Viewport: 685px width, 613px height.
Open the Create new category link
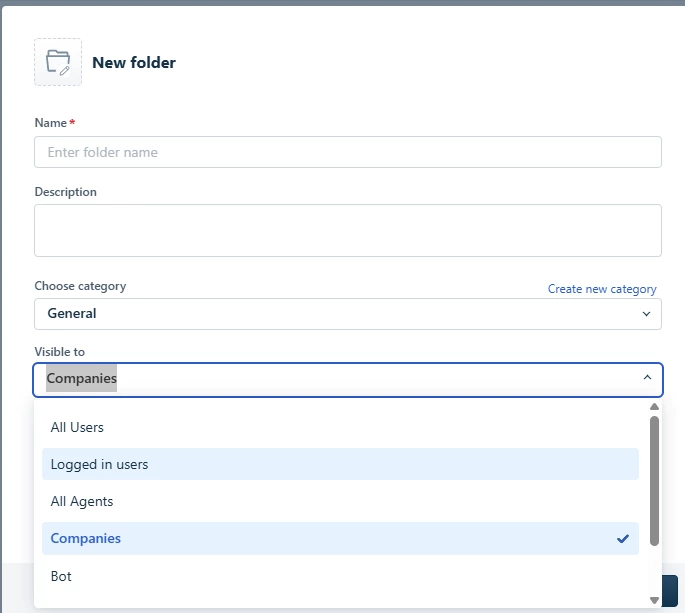pos(602,289)
